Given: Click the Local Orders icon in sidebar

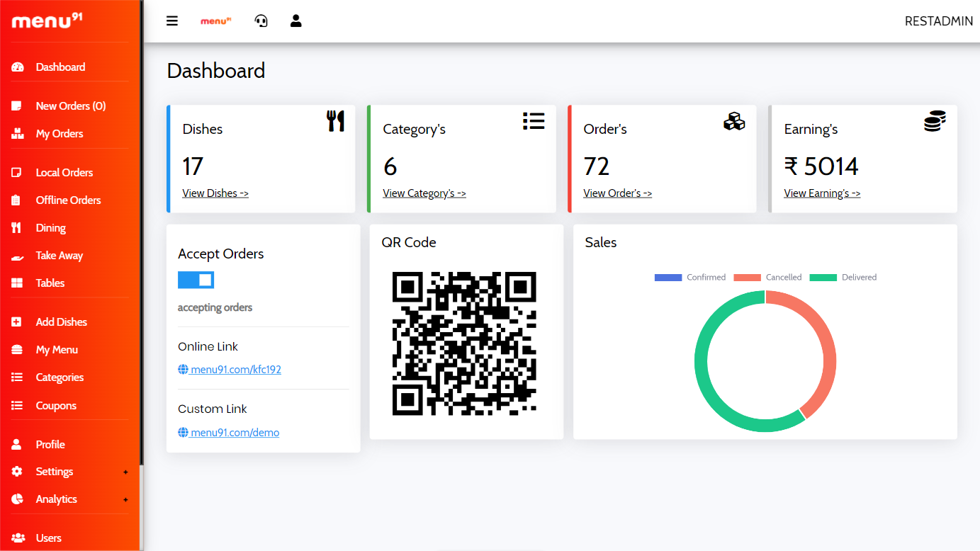Looking at the screenshot, I should (x=17, y=173).
